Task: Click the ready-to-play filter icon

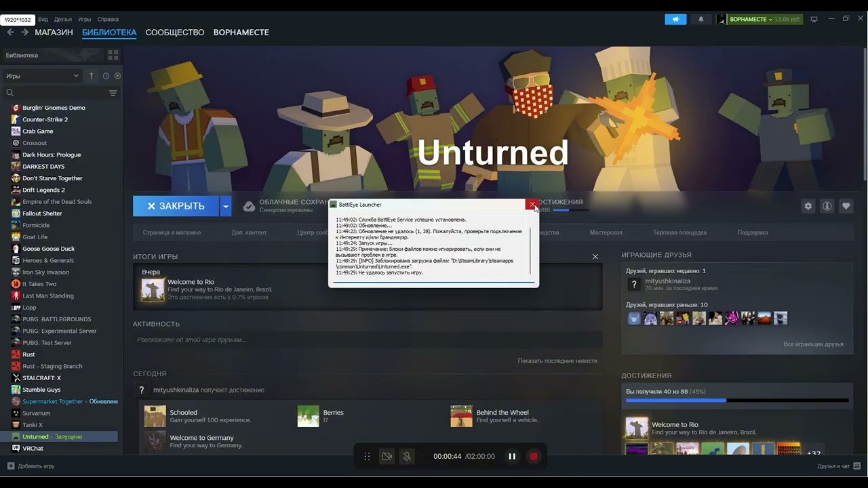Action: 117,76
